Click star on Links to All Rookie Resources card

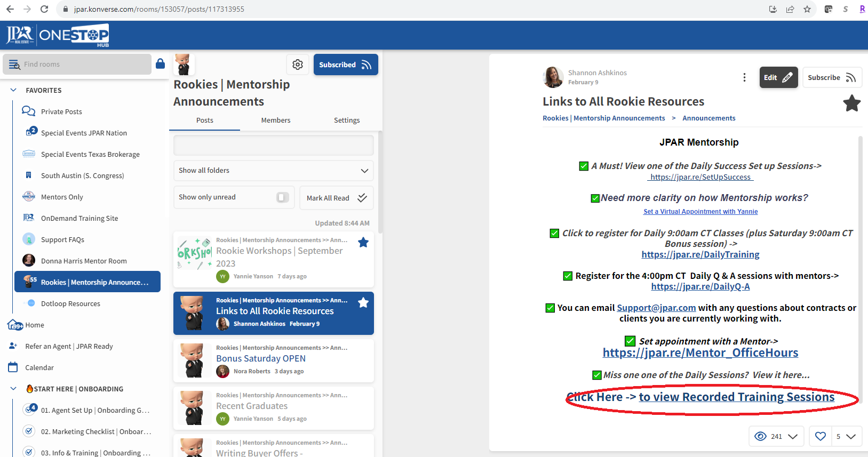tap(363, 303)
